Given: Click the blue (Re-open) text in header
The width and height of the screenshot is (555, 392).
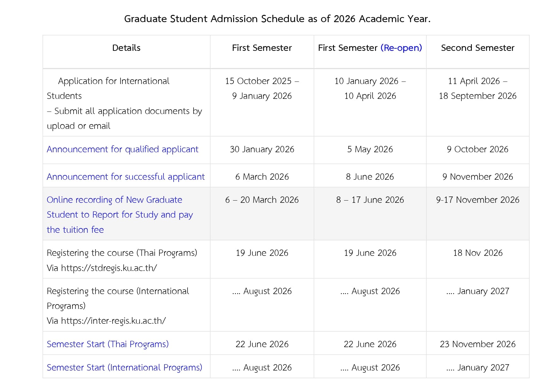Looking at the screenshot, I should click(401, 48).
